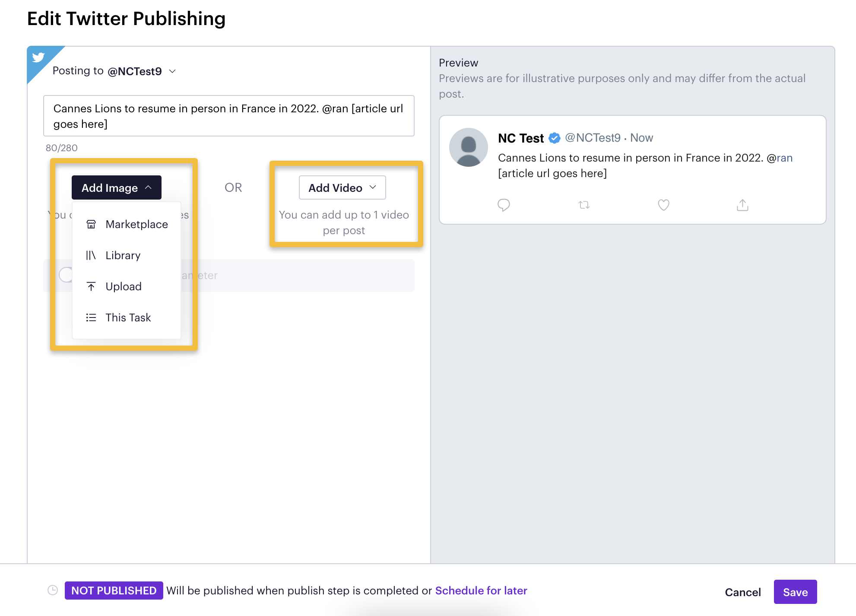Click the heart icon on the preview tweet
This screenshot has width=856, height=616.
click(x=663, y=205)
